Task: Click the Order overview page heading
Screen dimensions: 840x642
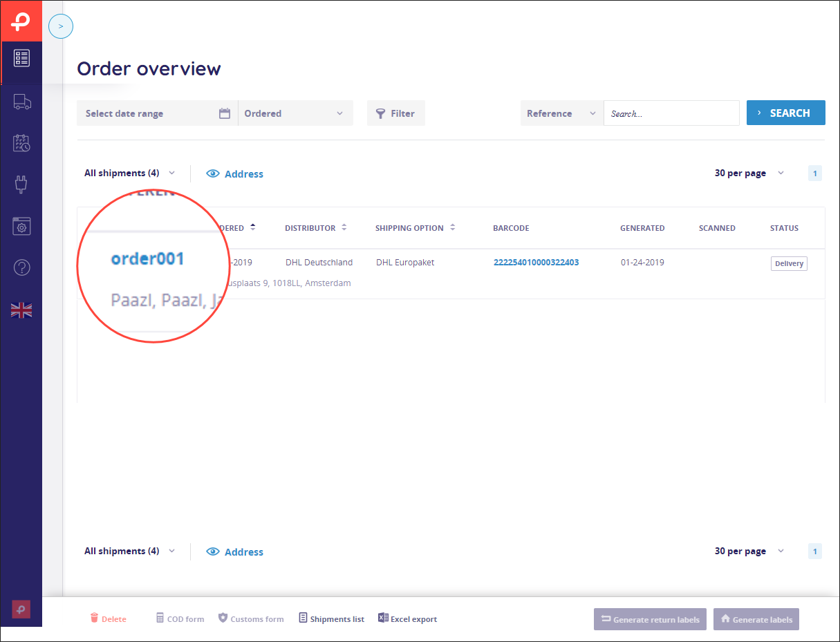Action: 149,68
